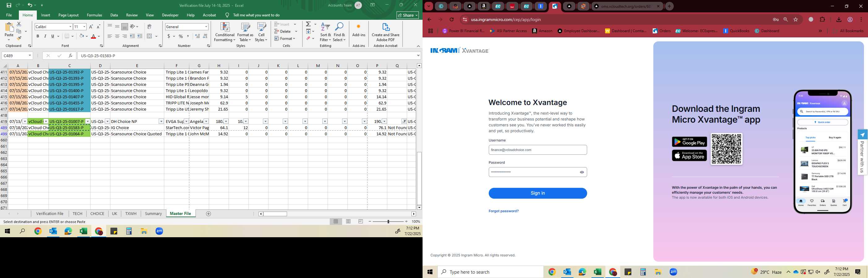
Task: Click the Increase Indent icon
Action: pos(140,36)
